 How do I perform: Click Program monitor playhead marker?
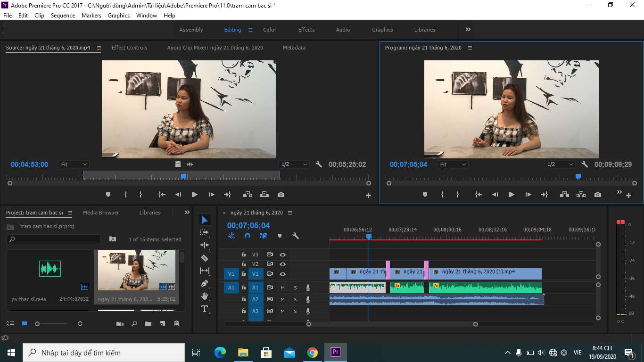click(x=578, y=177)
